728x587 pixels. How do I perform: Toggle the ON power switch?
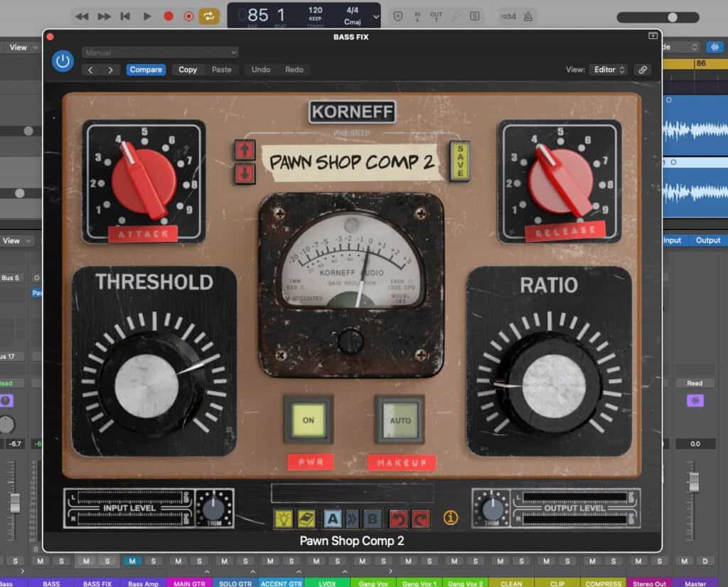309,420
